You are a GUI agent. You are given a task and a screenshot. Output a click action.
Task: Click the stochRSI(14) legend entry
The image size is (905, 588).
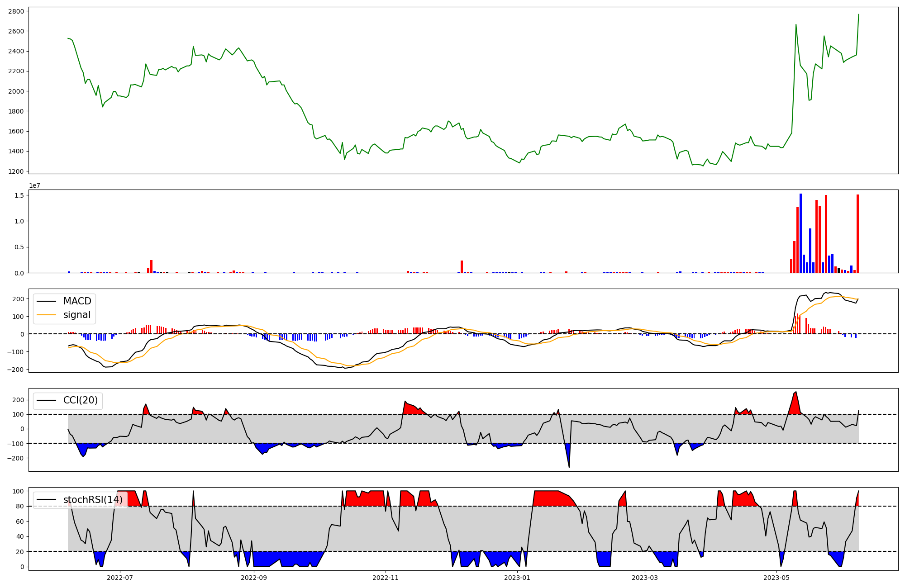tap(93, 500)
